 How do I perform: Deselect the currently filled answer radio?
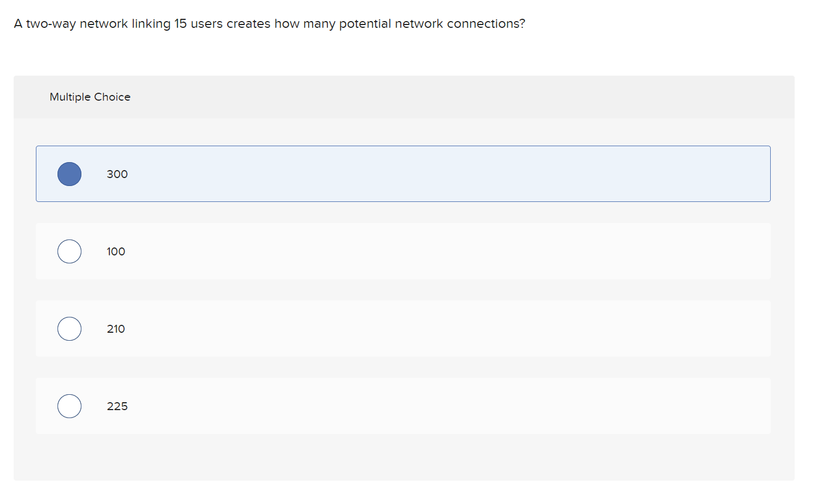pyautogui.click(x=69, y=173)
